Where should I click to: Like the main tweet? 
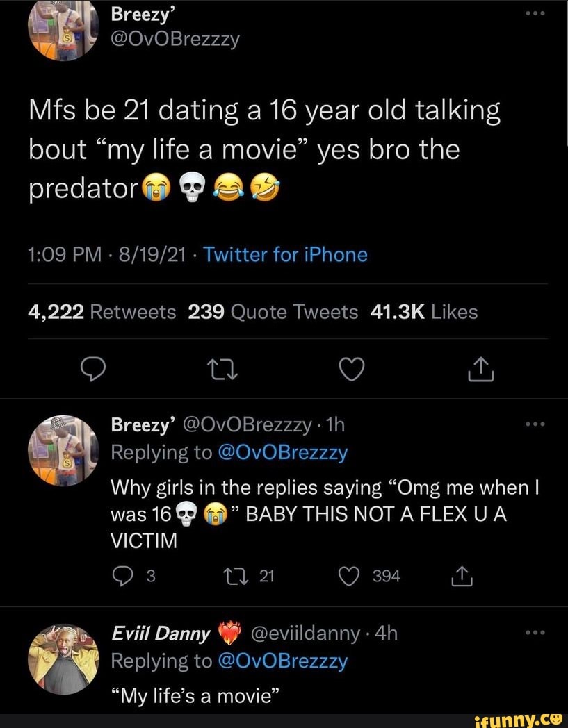click(x=352, y=372)
